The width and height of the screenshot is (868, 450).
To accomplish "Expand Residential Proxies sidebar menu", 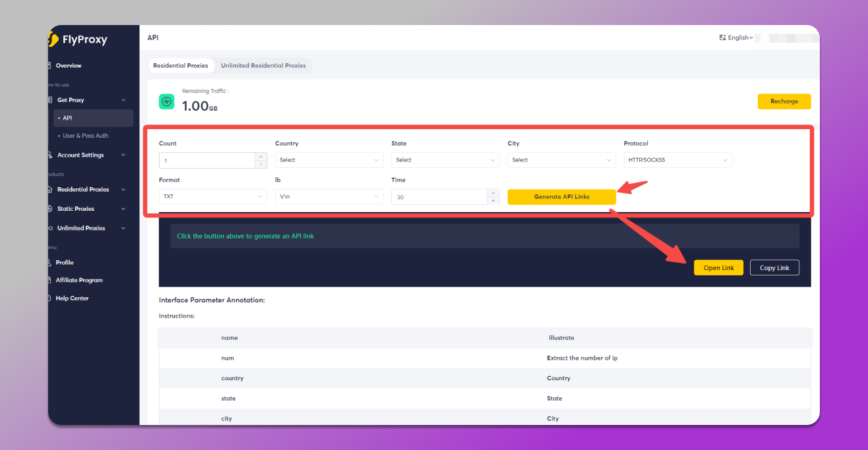I will tap(123, 189).
